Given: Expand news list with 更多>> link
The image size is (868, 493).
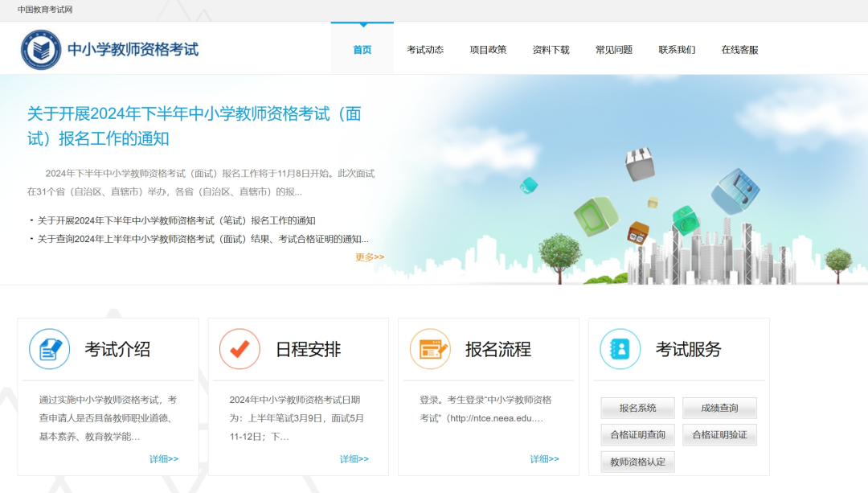Looking at the screenshot, I should point(370,257).
